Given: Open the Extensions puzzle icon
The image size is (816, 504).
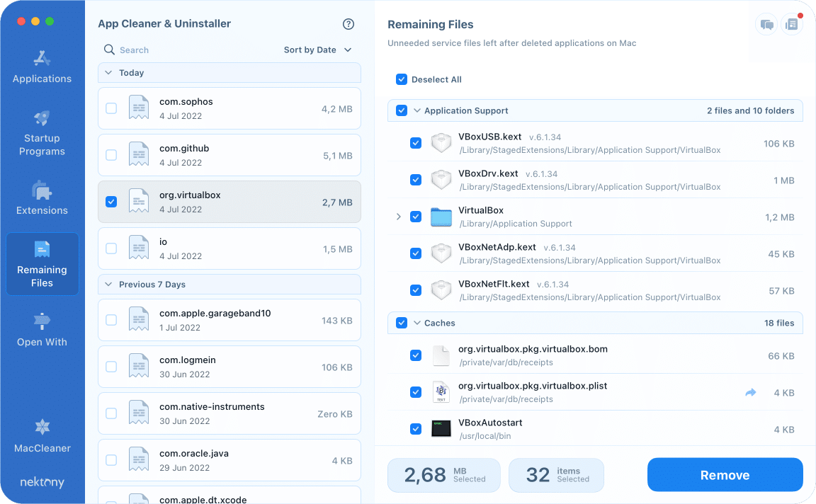Looking at the screenshot, I should point(42,190).
